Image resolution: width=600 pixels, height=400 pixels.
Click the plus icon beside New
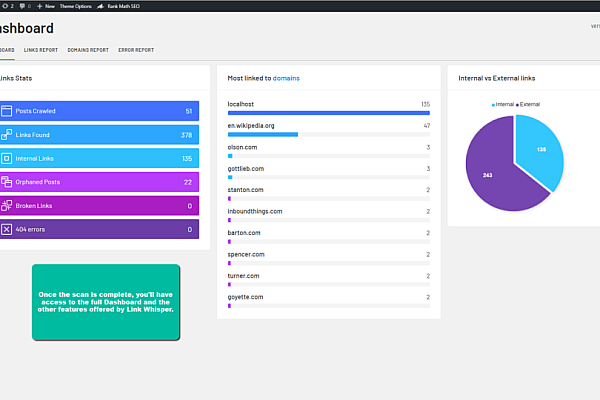click(39, 6)
